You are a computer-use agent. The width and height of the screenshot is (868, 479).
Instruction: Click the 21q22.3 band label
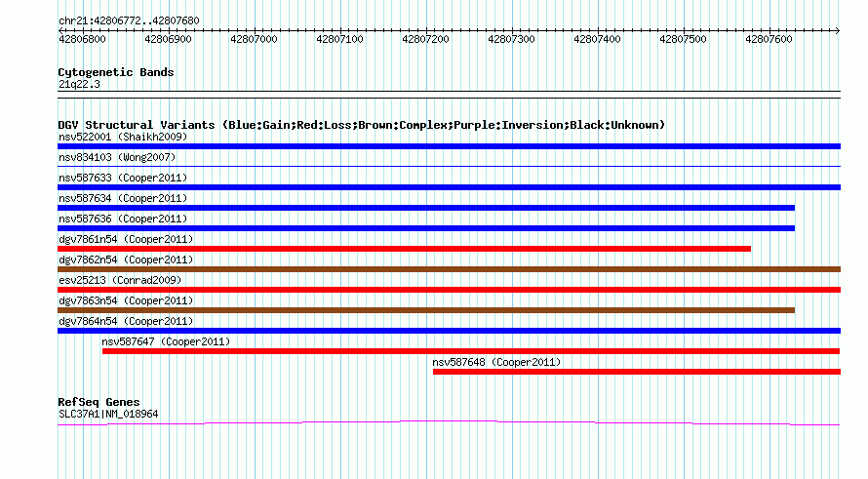click(79, 84)
